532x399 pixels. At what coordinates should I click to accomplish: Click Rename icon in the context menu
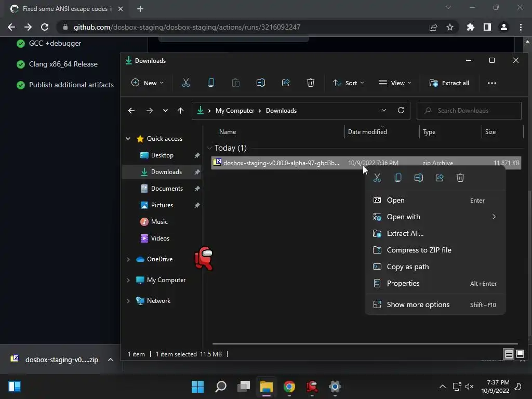(419, 178)
